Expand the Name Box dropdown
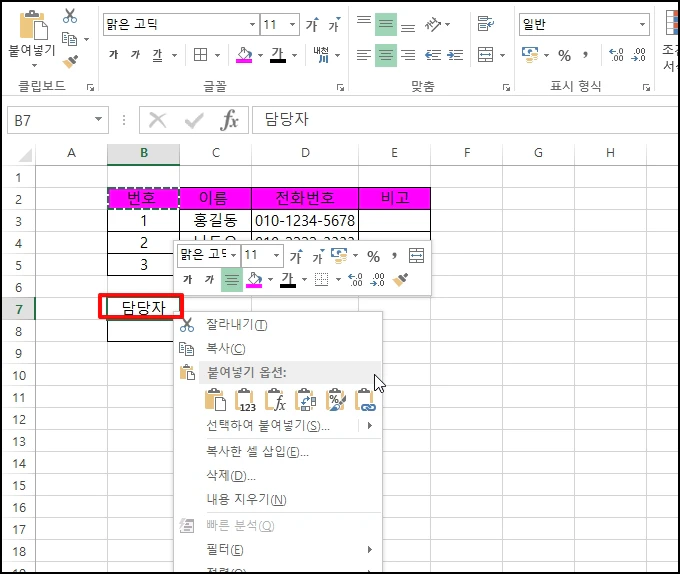The height and width of the screenshot is (574, 680). [98, 120]
